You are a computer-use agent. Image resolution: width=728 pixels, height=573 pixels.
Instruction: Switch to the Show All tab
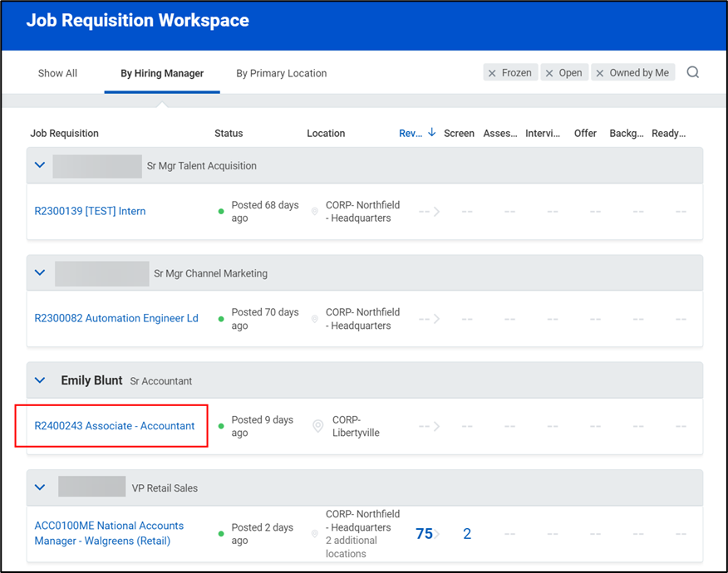point(57,72)
